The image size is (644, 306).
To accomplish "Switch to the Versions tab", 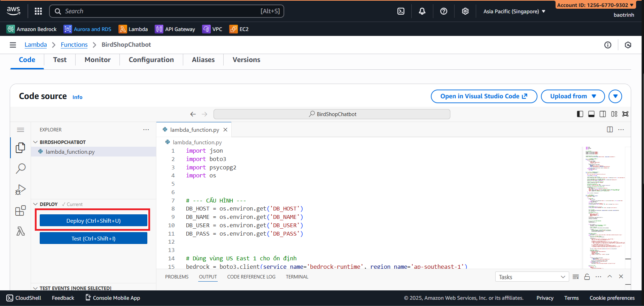I will click(246, 60).
